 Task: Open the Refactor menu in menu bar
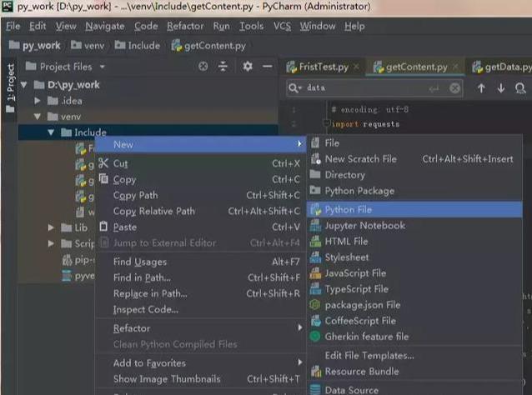(x=185, y=26)
